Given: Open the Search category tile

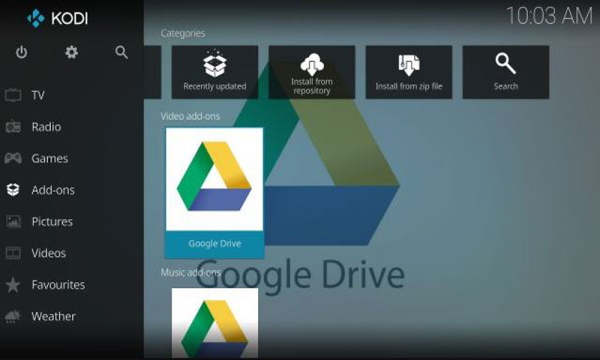Looking at the screenshot, I should [x=506, y=72].
